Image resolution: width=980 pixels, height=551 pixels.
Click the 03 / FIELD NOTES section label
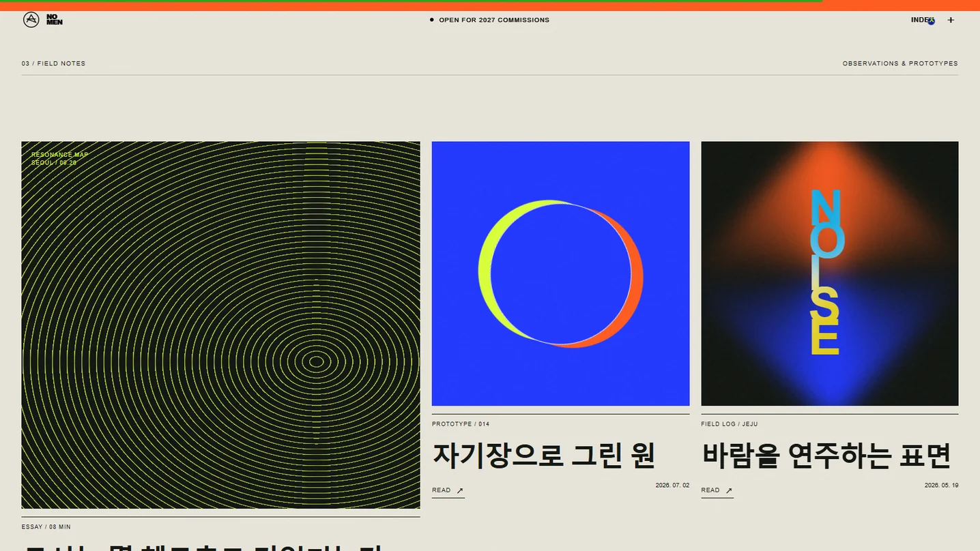53,63
